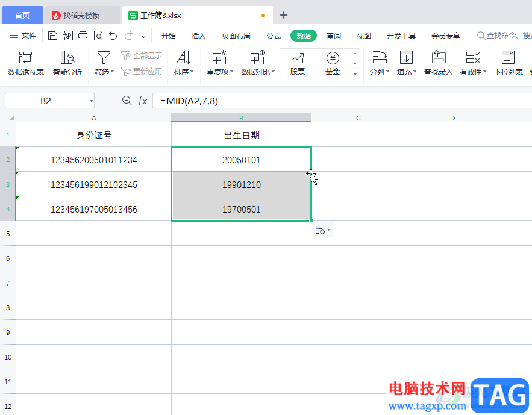Click cell with 123456200501011234

point(93,160)
